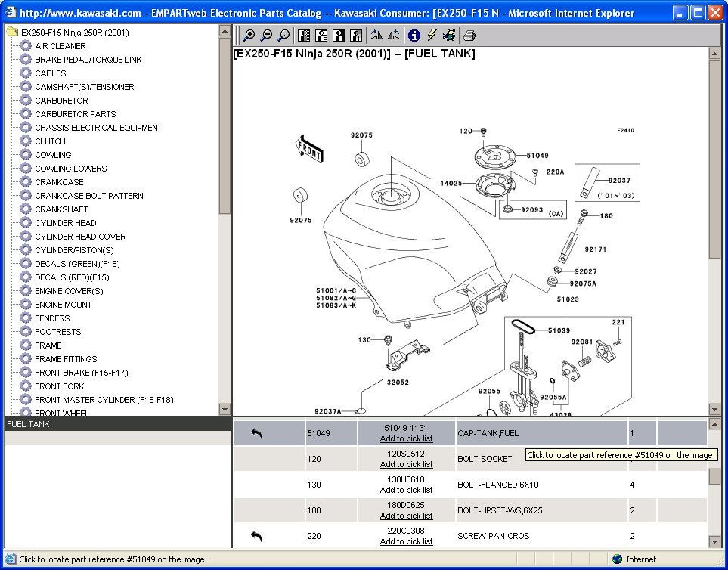The width and height of the screenshot is (728, 570).
Task: Click the diagram pane scrollbar thumb
Action: tap(714, 160)
